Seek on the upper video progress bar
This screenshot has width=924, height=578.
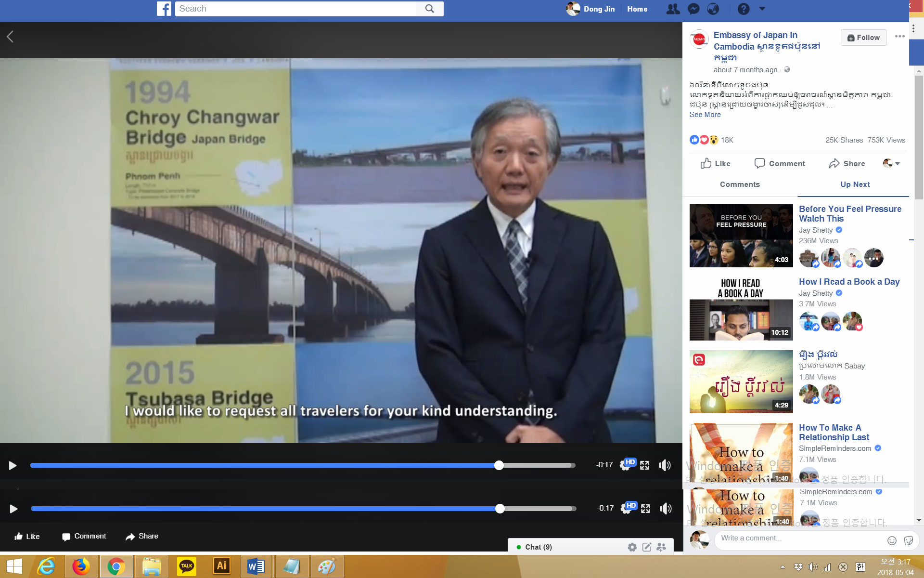point(303,465)
